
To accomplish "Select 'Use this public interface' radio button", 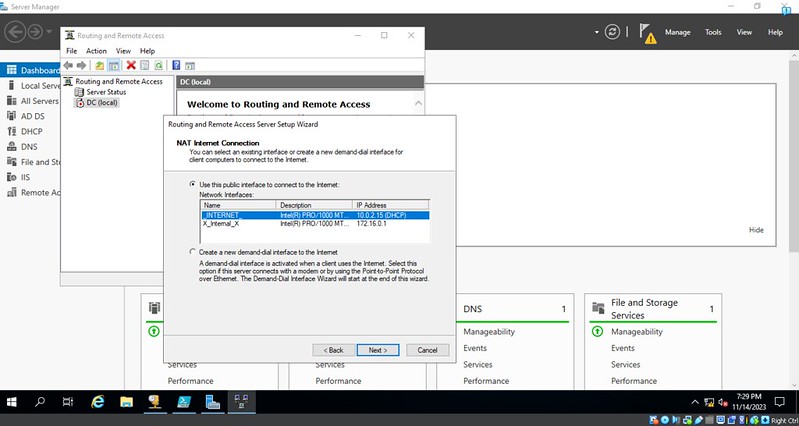I will click(192, 184).
